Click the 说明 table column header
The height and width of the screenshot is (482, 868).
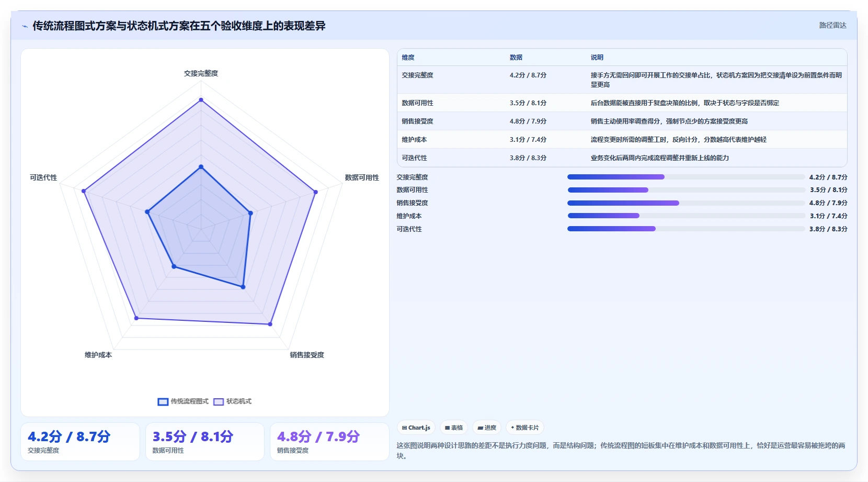click(597, 58)
